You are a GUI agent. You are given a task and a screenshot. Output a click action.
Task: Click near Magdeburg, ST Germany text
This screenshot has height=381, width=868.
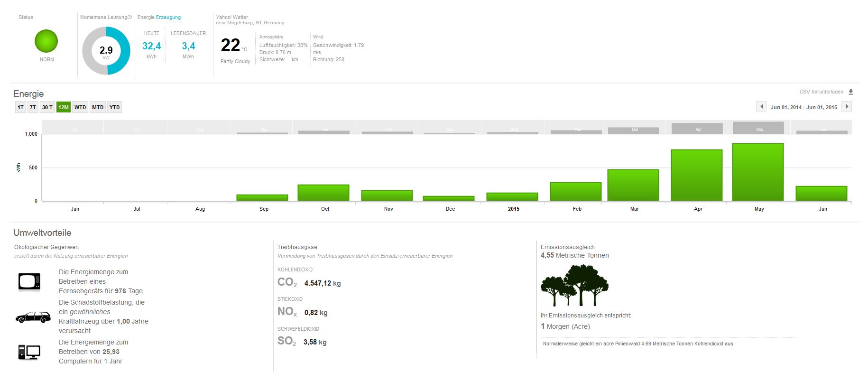(x=250, y=23)
